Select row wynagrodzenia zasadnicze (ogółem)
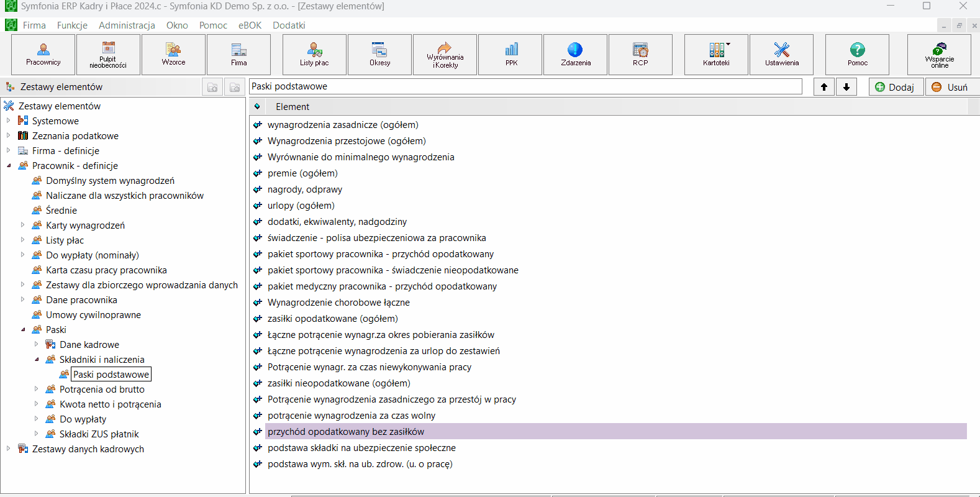Viewport: 980px width, 497px height. tap(615, 125)
